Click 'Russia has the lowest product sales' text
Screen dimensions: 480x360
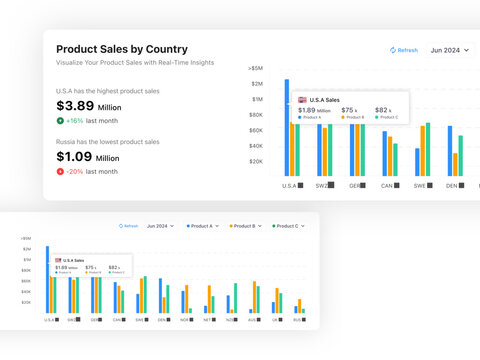click(108, 142)
